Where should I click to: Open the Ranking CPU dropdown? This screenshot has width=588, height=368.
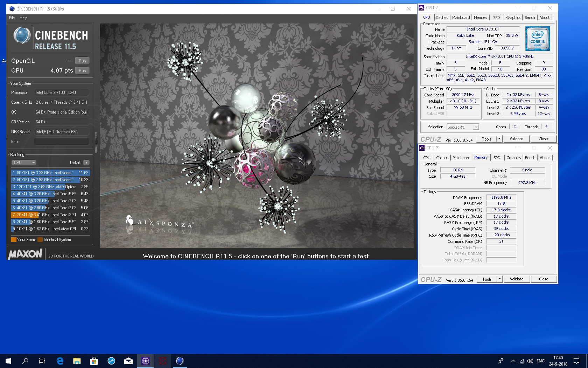pos(24,163)
